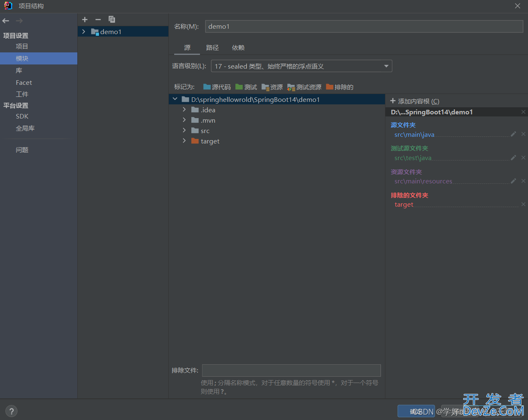Image resolution: width=528 pixels, height=420 pixels.
Task: Open SDK platform settings
Action: coord(22,116)
